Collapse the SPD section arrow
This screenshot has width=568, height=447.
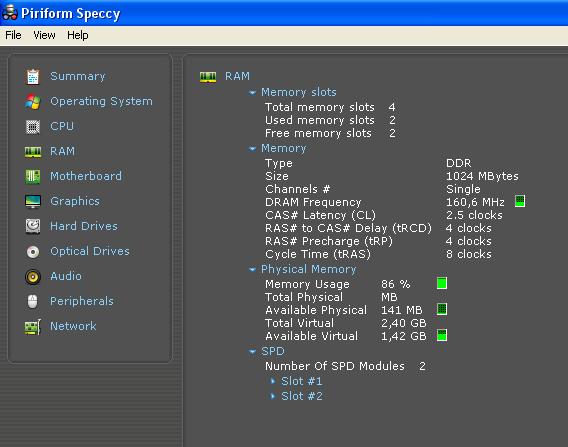coord(252,351)
